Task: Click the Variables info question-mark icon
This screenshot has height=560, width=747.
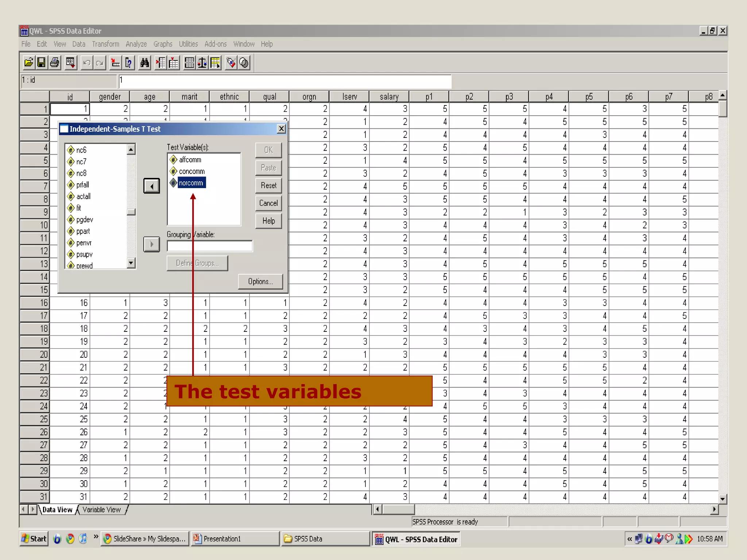Action: [x=128, y=63]
